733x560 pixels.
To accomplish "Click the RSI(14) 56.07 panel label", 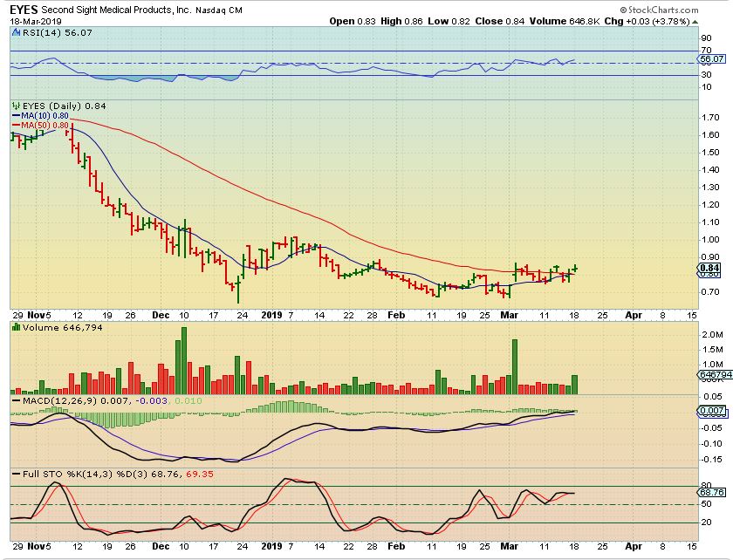I will (57, 33).
